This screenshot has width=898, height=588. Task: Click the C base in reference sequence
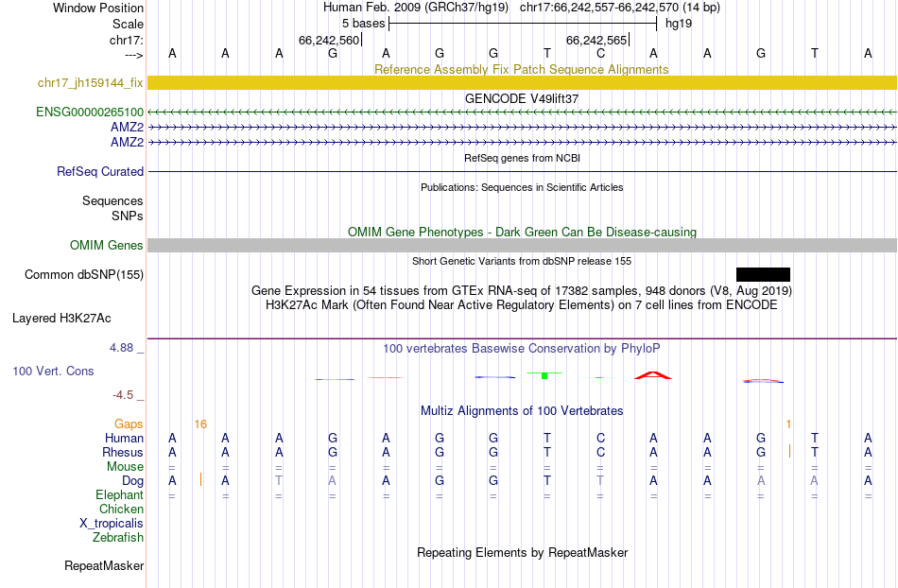click(x=600, y=53)
